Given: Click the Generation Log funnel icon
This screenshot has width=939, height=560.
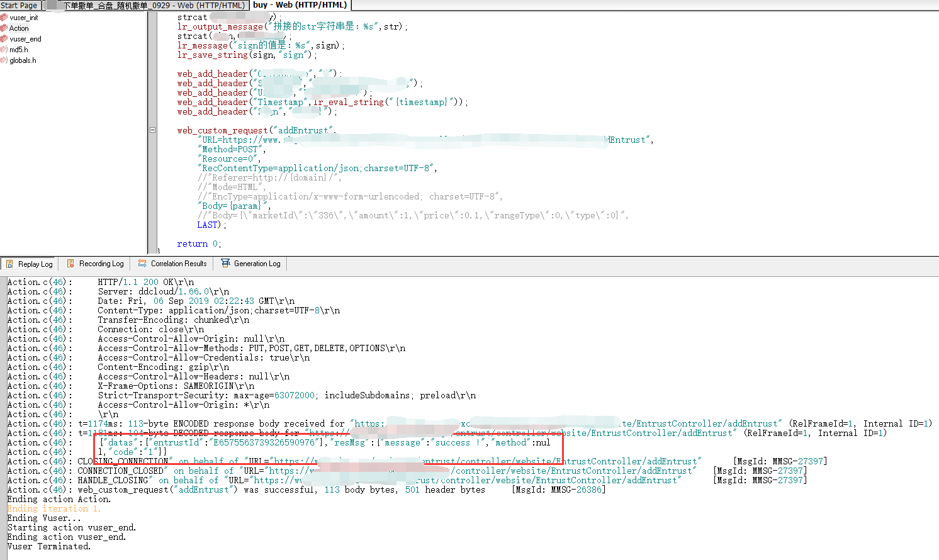Looking at the screenshot, I should (x=227, y=263).
